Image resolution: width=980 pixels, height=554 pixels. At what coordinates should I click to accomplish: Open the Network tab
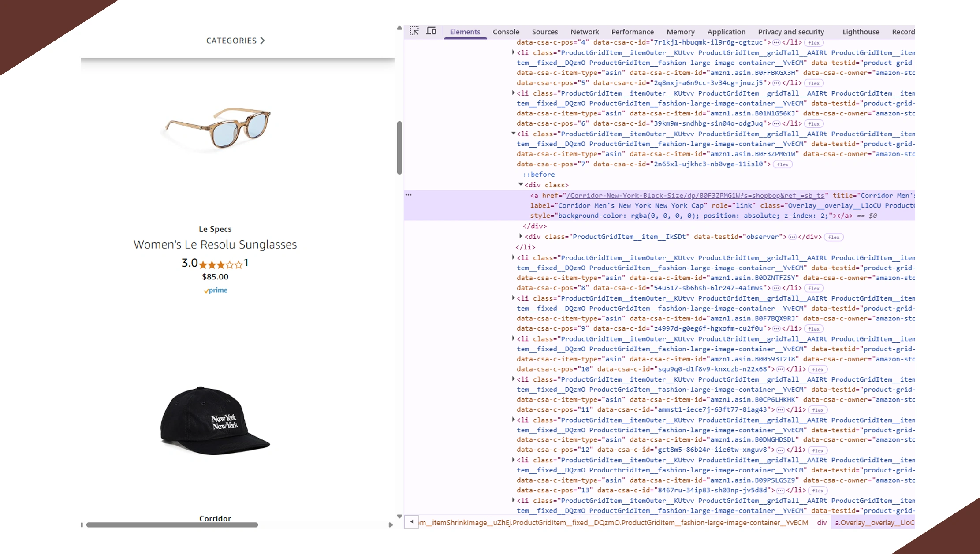(584, 32)
